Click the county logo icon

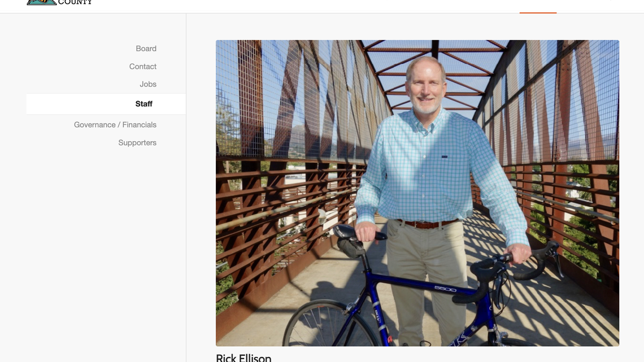click(41, 2)
